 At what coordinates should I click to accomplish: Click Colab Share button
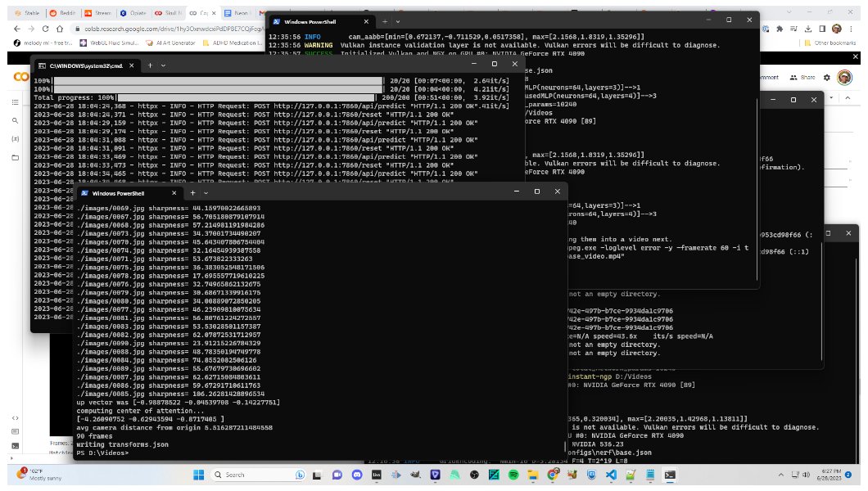pos(802,78)
